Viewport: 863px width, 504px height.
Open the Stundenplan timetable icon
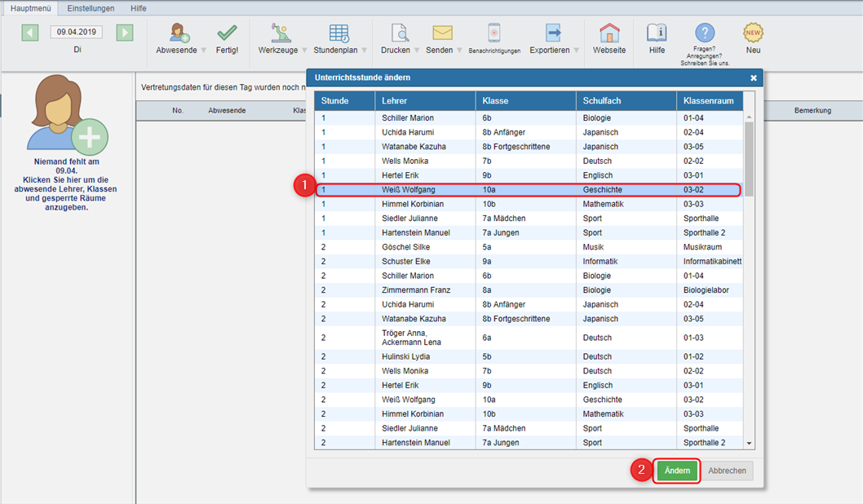click(x=339, y=33)
